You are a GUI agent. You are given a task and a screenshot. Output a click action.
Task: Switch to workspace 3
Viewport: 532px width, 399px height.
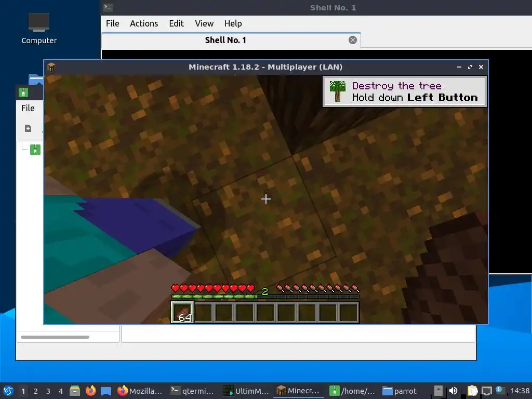click(48, 391)
